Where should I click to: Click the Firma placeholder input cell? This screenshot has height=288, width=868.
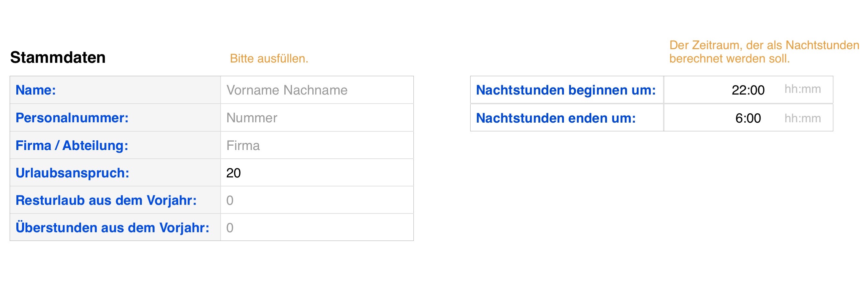click(317, 145)
